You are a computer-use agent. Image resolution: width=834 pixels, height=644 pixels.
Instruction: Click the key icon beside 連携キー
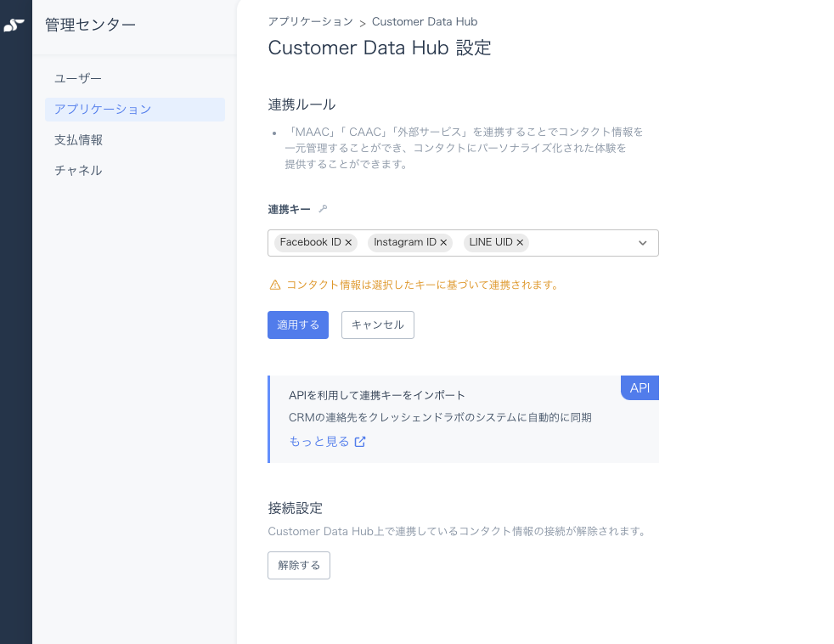point(323,209)
